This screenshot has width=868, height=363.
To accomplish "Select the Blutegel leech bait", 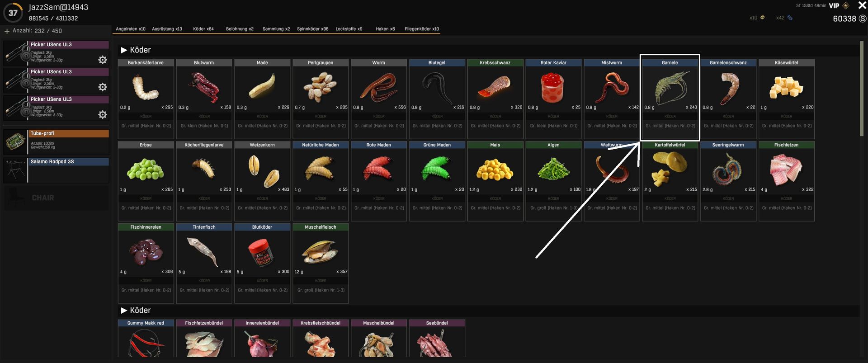I will [437, 99].
